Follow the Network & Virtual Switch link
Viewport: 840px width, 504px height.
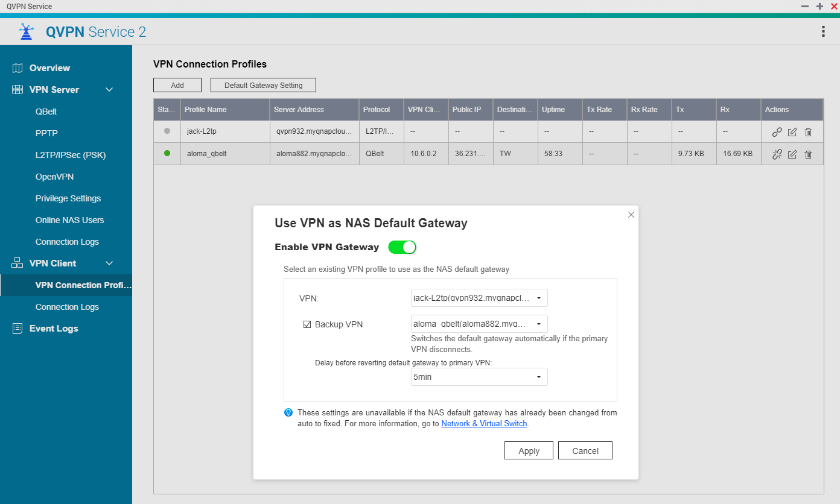coord(485,424)
